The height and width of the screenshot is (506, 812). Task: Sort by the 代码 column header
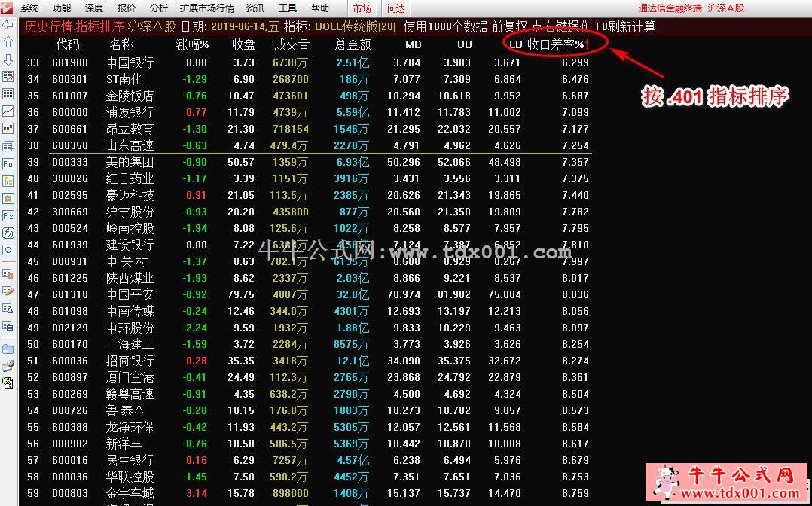point(67,44)
